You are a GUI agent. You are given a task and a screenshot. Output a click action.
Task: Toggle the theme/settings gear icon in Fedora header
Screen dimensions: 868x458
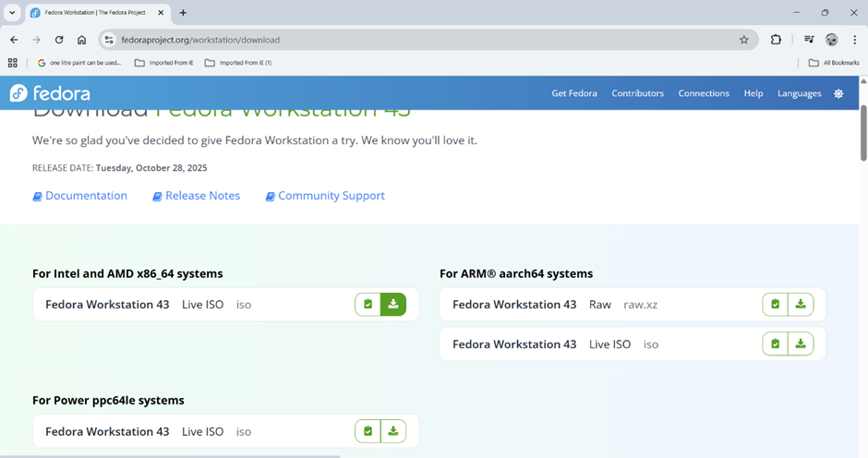coord(838,93)
